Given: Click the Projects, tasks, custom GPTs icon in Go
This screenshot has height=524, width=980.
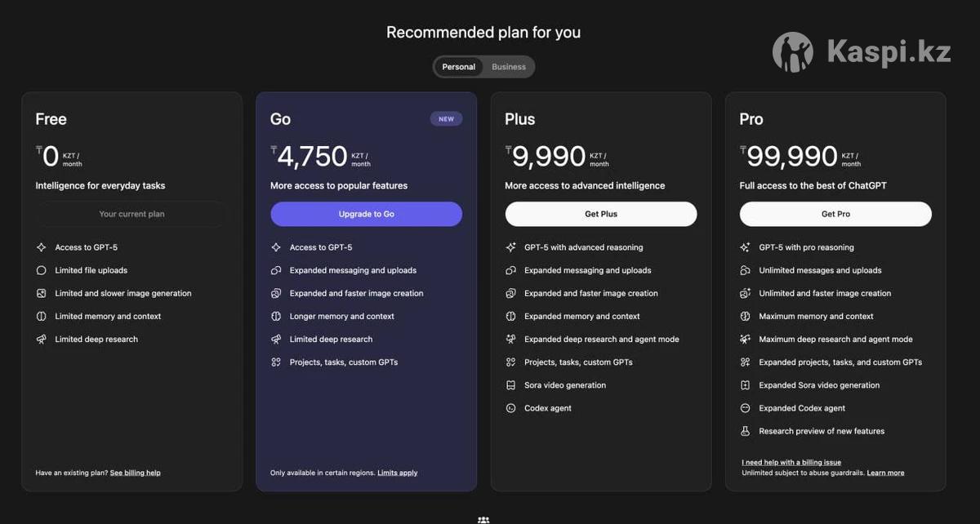Looking at the screenshot, I should (276, 362).
